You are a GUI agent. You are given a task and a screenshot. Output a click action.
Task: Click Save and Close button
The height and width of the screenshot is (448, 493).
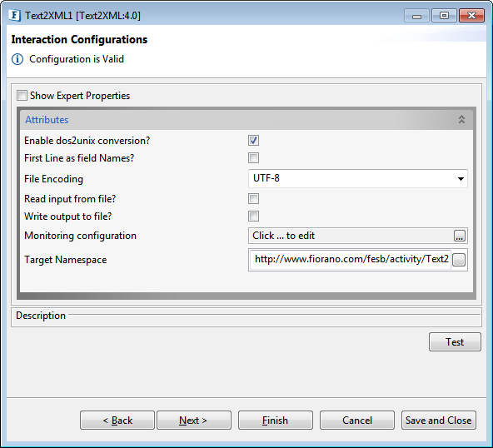[x=439, y=420]
